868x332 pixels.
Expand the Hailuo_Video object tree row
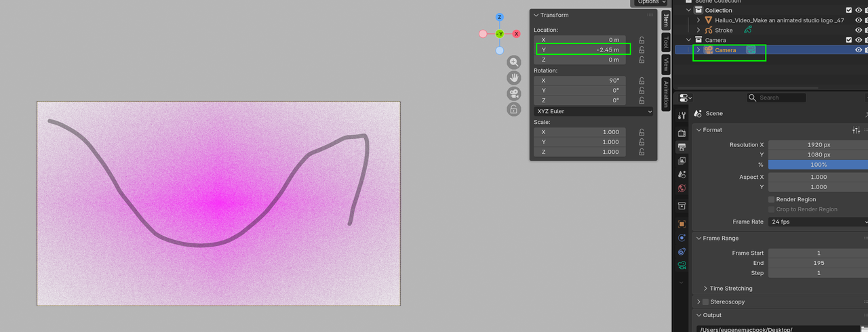click(x=698, y=20)
